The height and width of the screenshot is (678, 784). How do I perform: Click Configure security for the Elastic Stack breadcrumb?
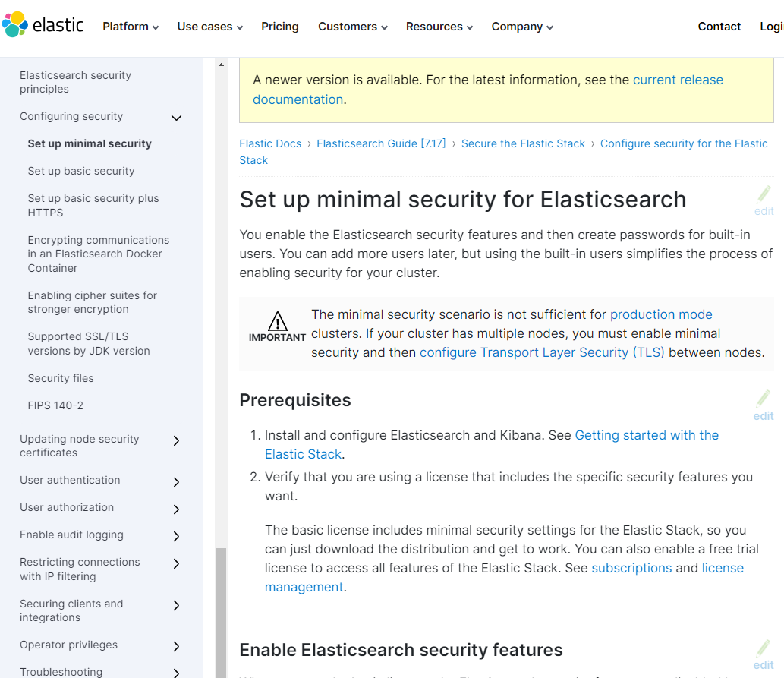click(x=684, y=143)
